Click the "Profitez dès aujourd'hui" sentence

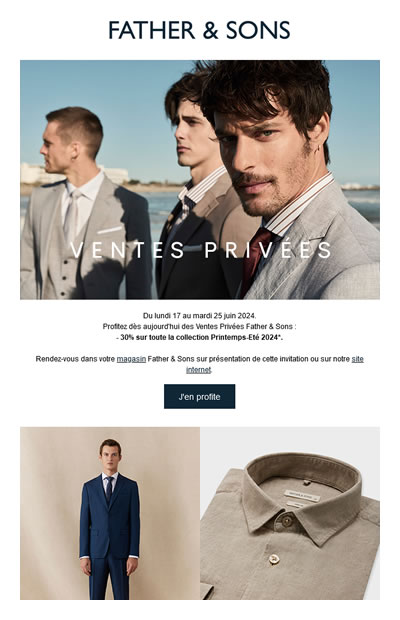(200, 327)
